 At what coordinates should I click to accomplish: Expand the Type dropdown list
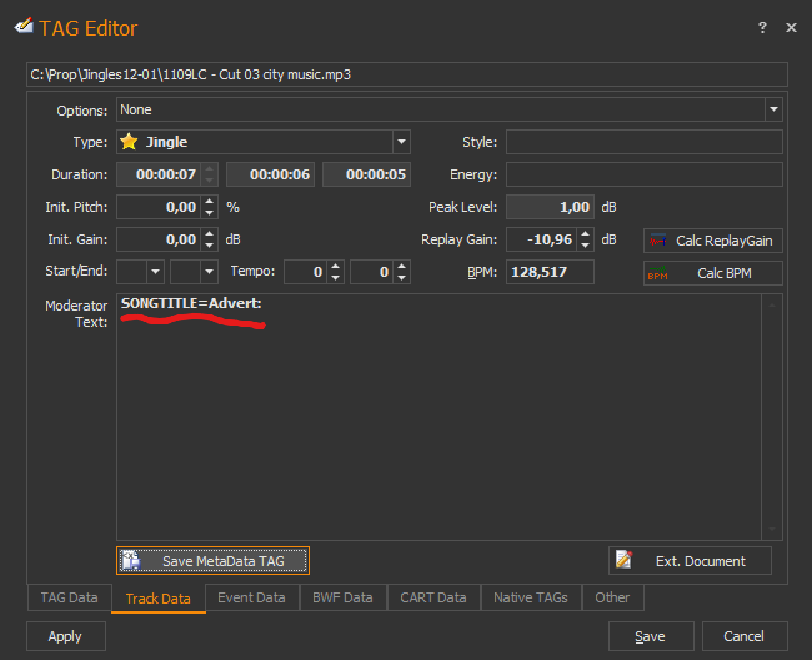pos(402,142)
